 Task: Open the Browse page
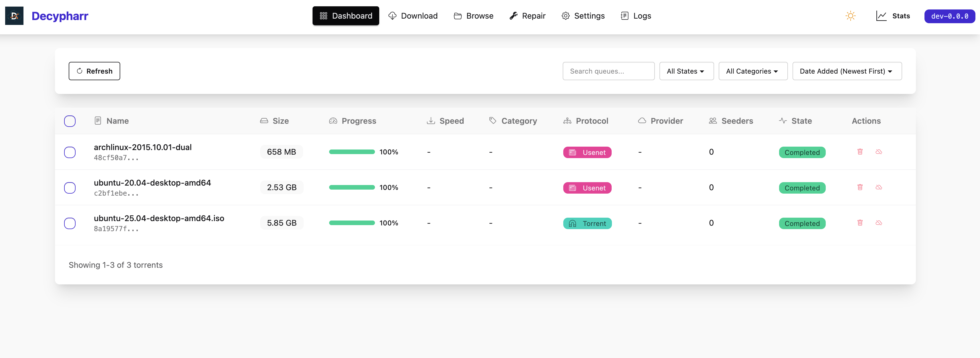(x=473, y=16)
